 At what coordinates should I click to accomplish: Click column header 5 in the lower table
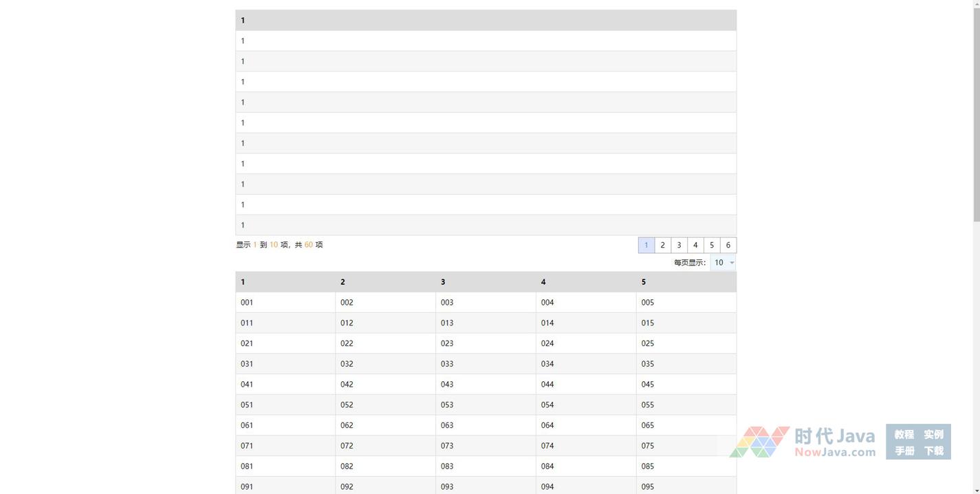[686, 282]
